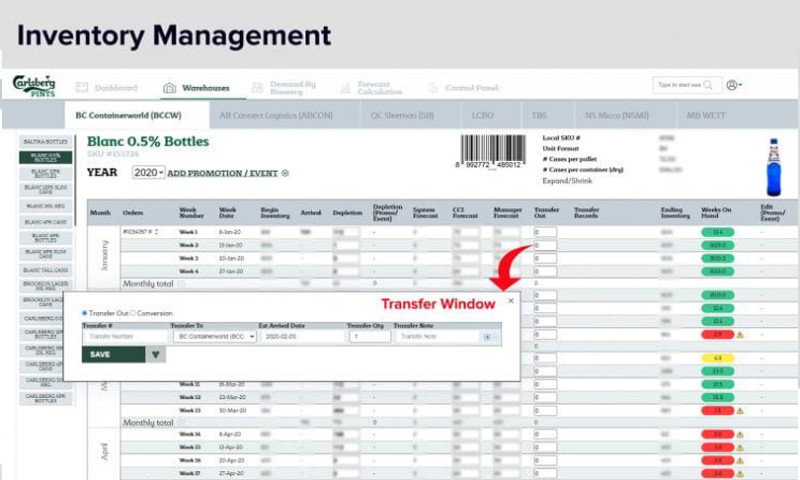Click the search magnifier icon in the header
The width and height of the screenshot is (800, 480).
point(708,86)
